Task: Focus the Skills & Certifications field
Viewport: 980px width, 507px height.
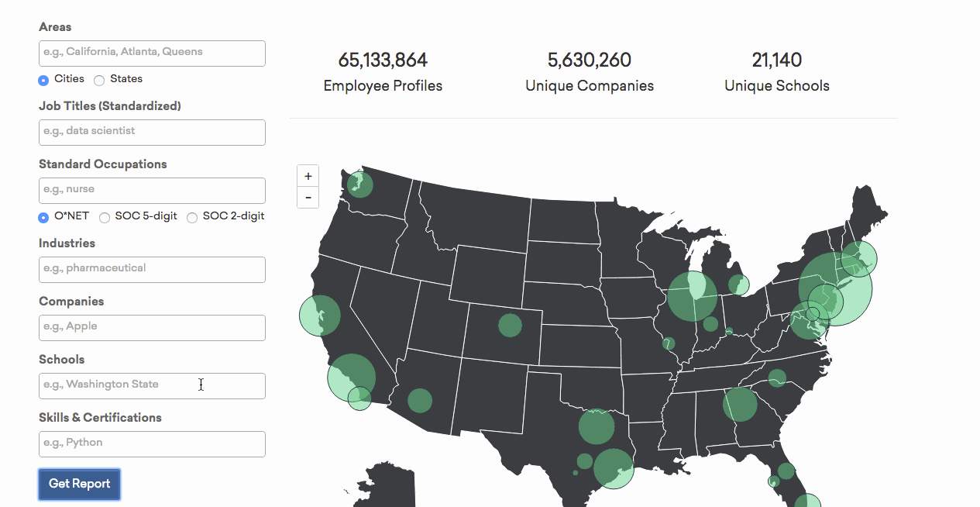Action: click(152, 443)
